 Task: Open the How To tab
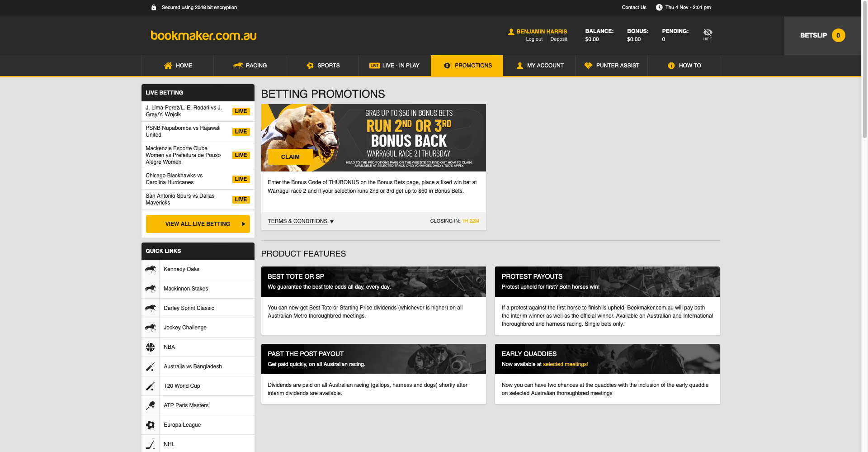684,66
